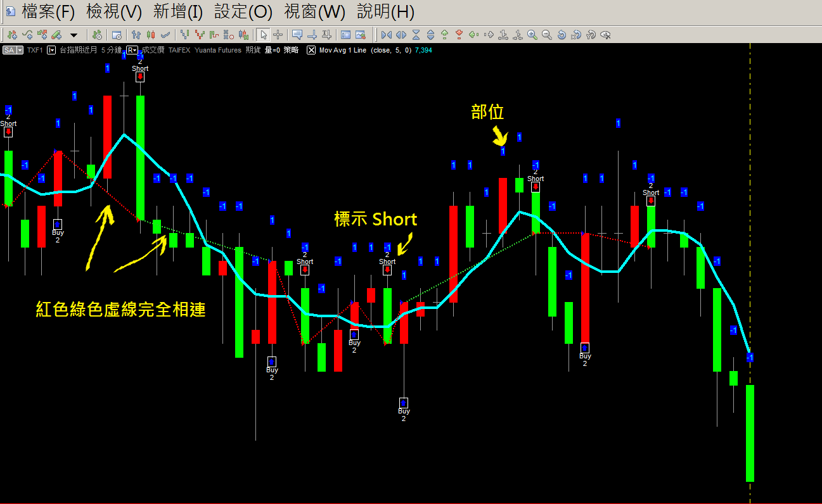Viewport: 822px width, 504px height.
Task: Open the 視窗(W) menu
Action: 314,11
